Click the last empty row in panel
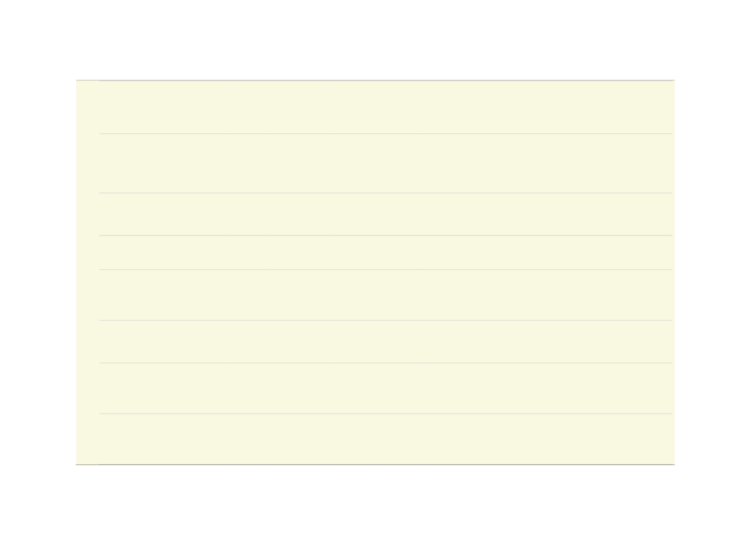This screenshot has width=756, height=535. 385,439
